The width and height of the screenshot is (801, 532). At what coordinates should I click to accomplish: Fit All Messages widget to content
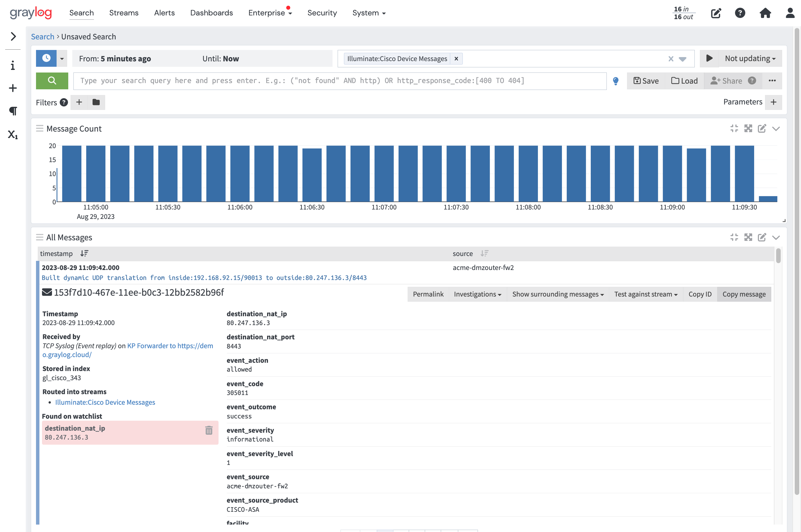click(x=734, y=237)
